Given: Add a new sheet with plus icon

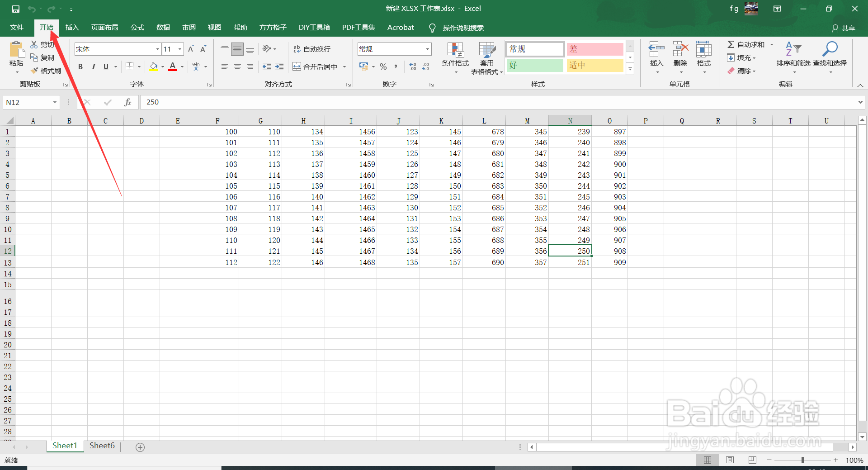Looking at the screenshot, I should coord(140,447).
